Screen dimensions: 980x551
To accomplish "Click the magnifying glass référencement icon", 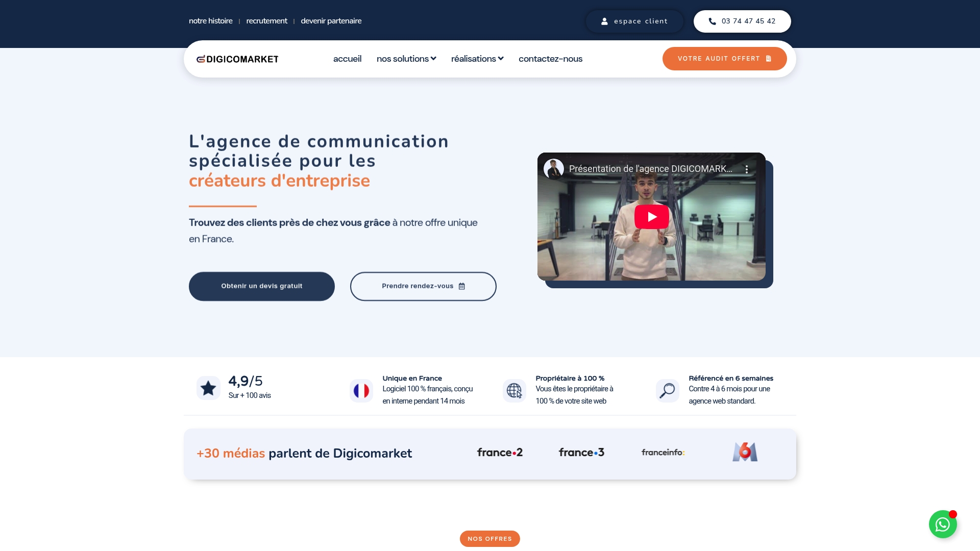I will (667, 390).
